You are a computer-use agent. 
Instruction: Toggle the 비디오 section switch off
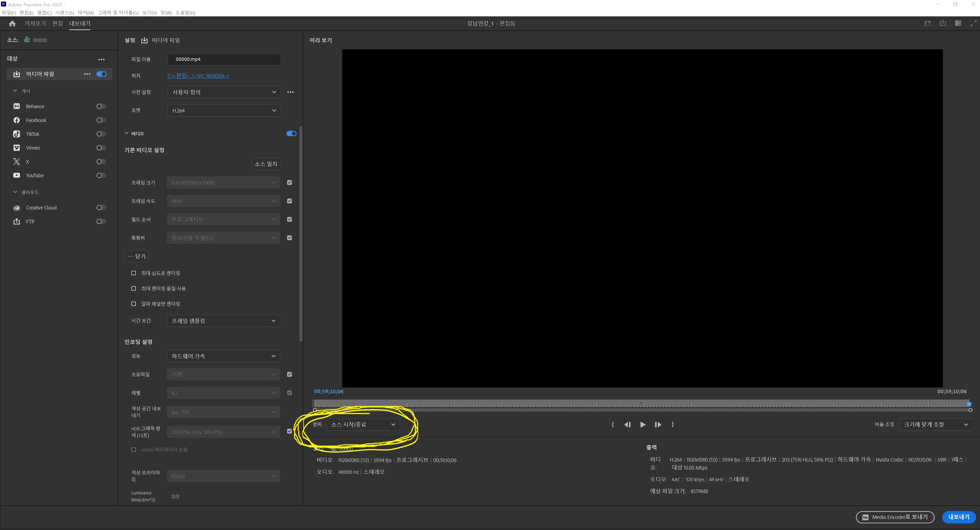tap(291, 134)
